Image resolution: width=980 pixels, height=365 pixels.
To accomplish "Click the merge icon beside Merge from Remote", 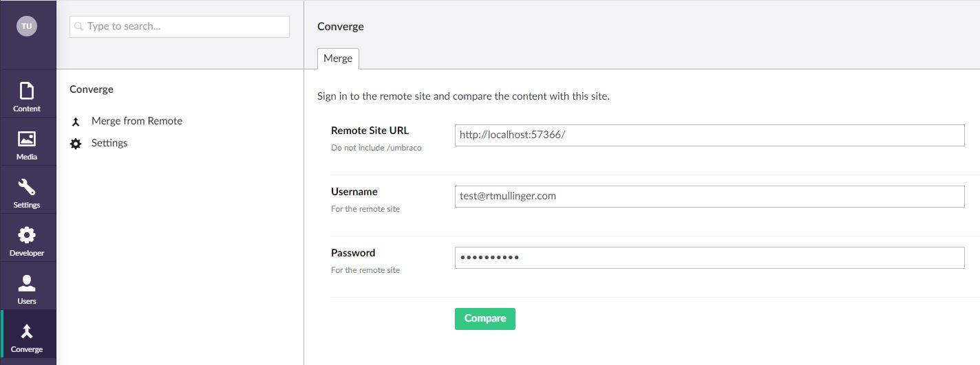I will click(76, 122).
